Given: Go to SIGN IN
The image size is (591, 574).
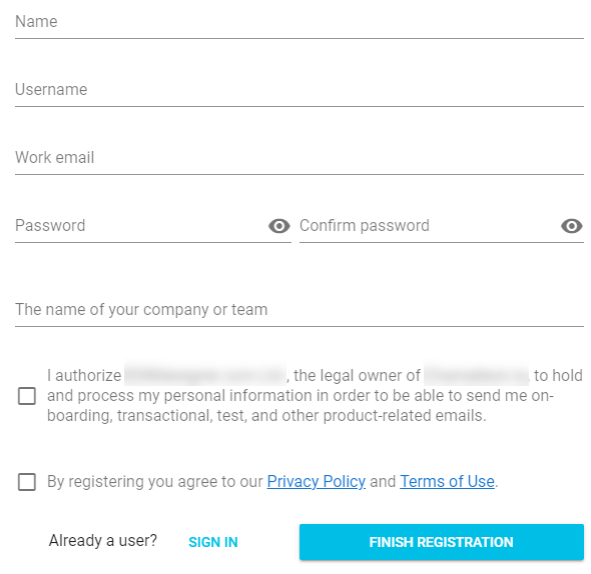Looking at the screenshot, I should coord(213,542).
